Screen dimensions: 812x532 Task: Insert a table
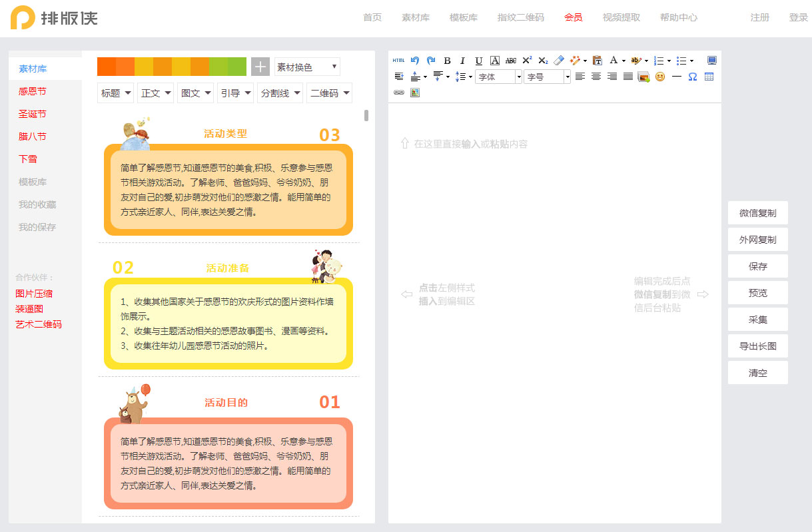point(709,78)
